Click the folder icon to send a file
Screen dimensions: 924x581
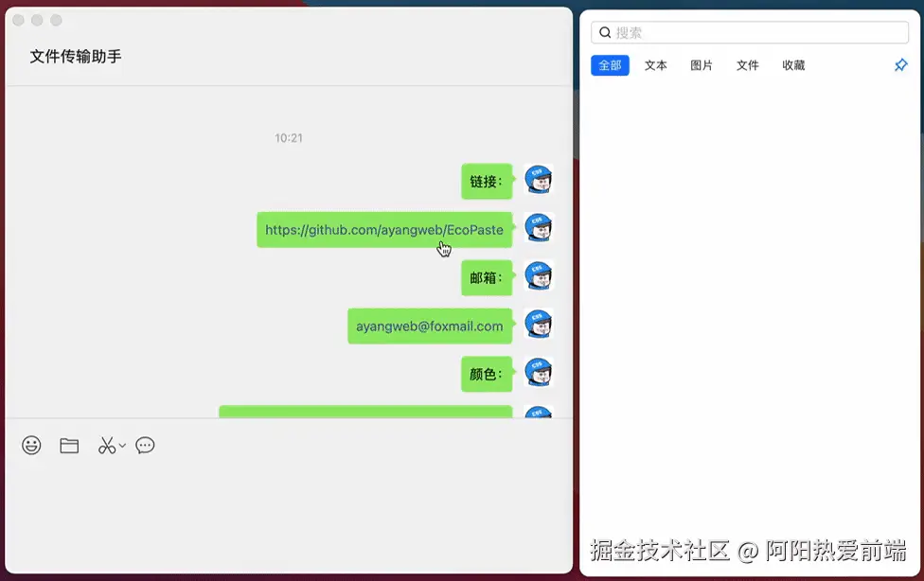pos(68,445)
